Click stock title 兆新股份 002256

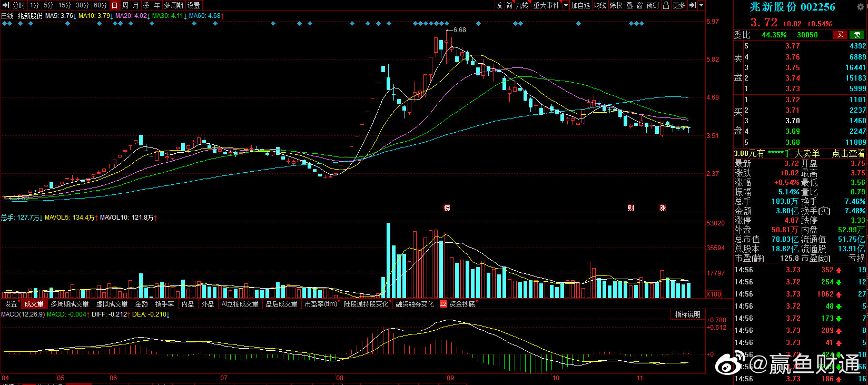pyautogui.click(x=792, y=7)
